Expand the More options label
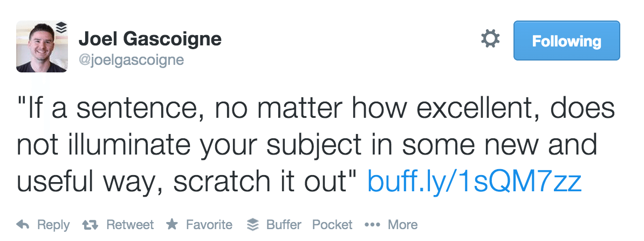Viewport: 644px width, 241px height. click(402, 225)
